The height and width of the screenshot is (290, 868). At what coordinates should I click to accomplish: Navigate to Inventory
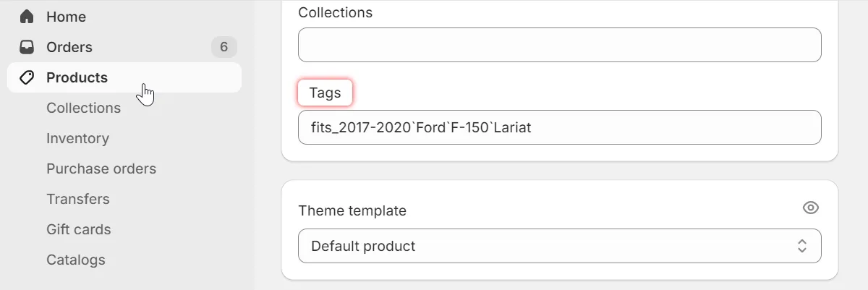click(77, 138)
